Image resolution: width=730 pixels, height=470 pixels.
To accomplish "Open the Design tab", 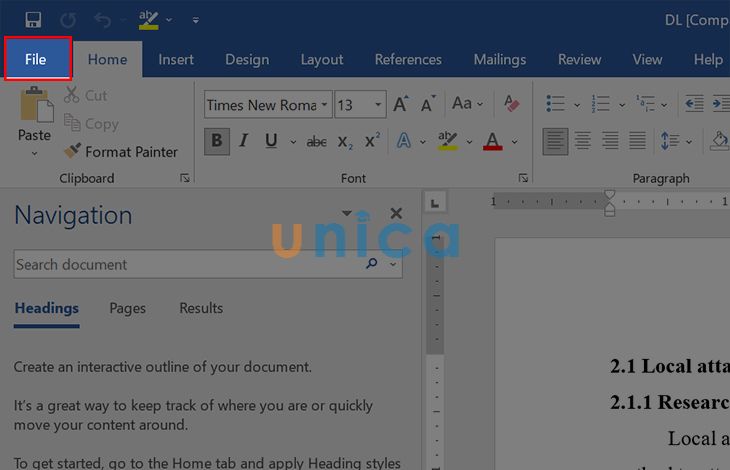I will [x=247, y=60].
